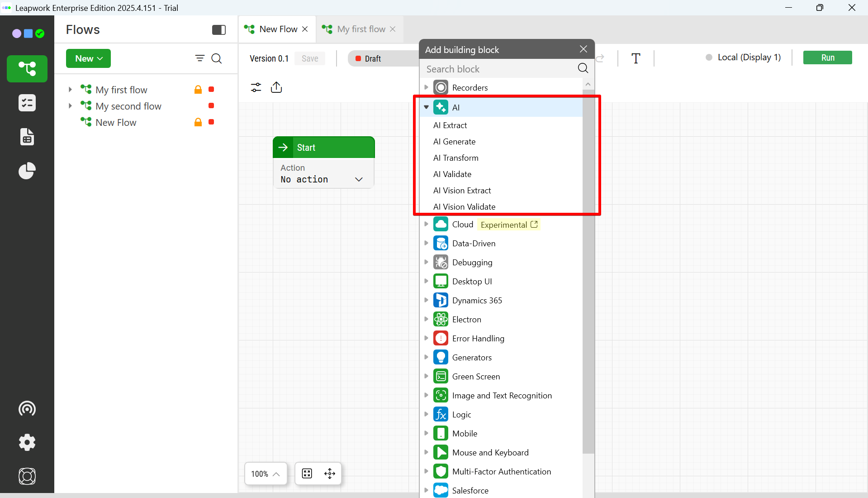
Task: Open the 100% zoom level dropdown
Action: coord(266,474)
